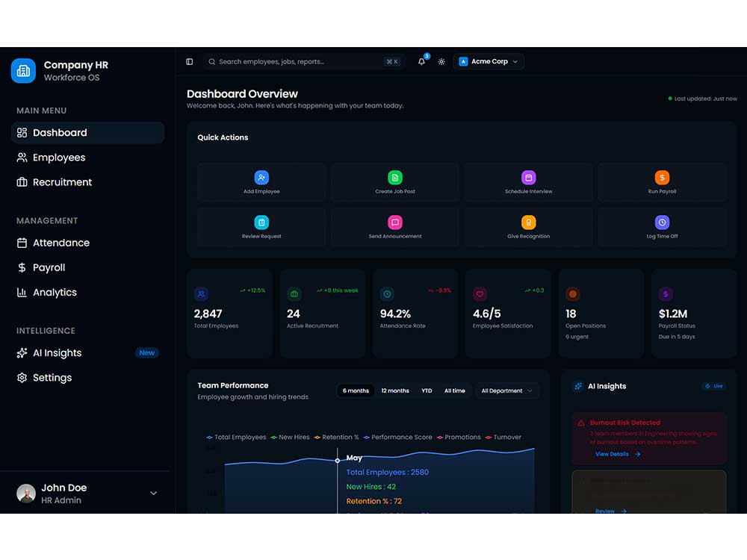Click the AI Insights panel sparkle icon
Viewport: 747px width, 560px height.
click(x=578, y=386)
